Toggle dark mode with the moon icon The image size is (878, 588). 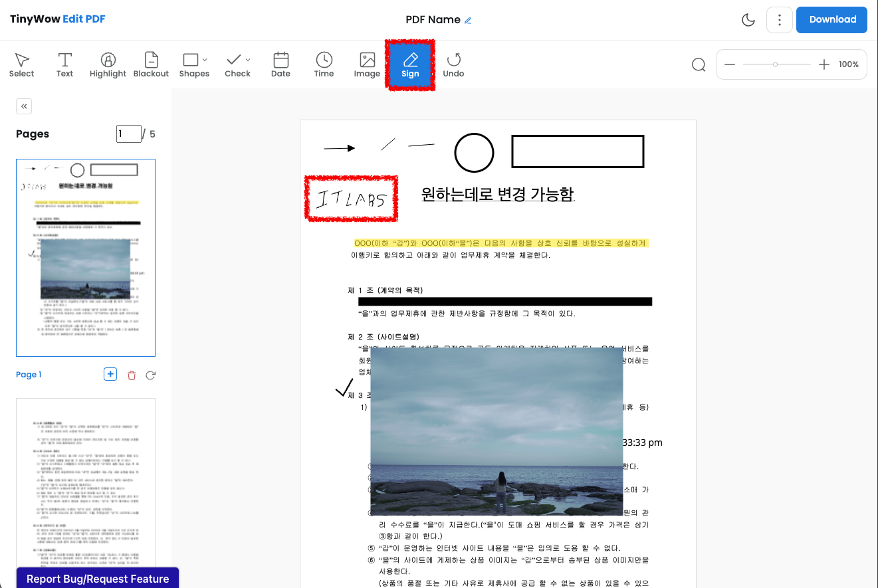(x=748, y=20)
